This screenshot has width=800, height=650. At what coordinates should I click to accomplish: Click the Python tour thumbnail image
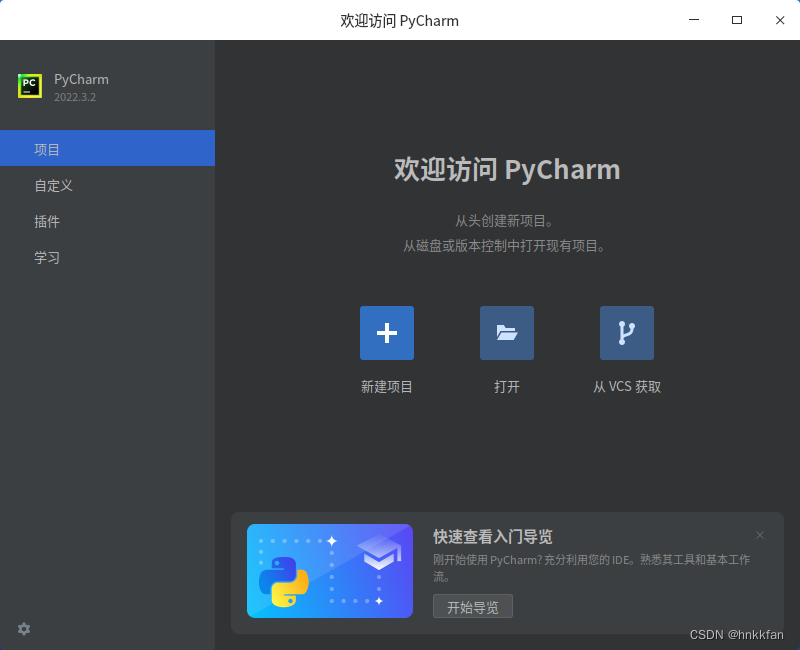point(330,571)
